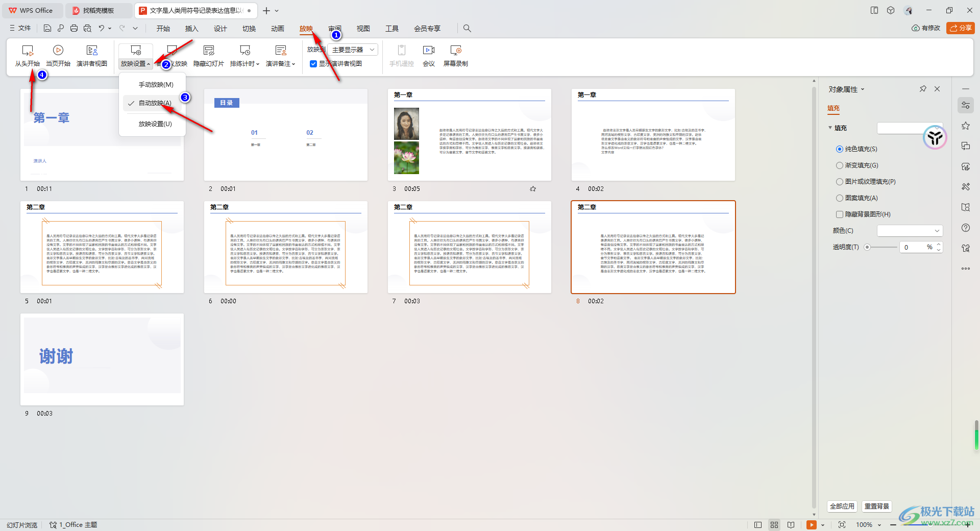
Task: Select 纯色填充(S) radio option
Action: 840,149
